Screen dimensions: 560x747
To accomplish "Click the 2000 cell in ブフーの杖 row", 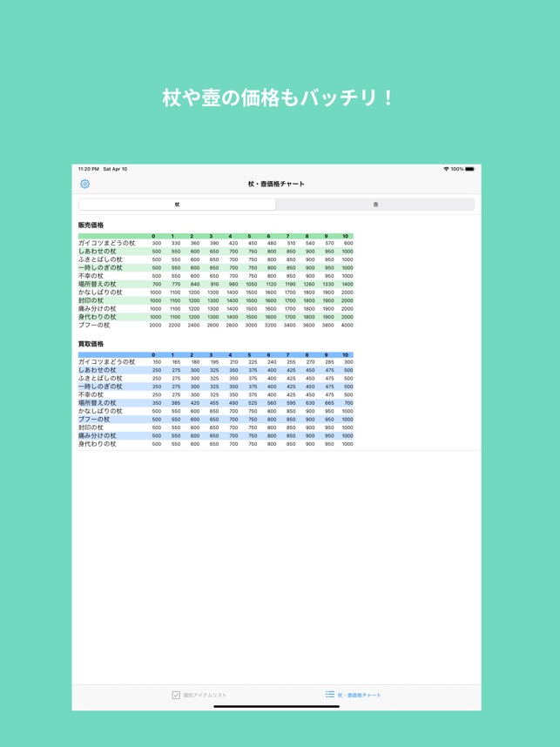I will [155, 326].
